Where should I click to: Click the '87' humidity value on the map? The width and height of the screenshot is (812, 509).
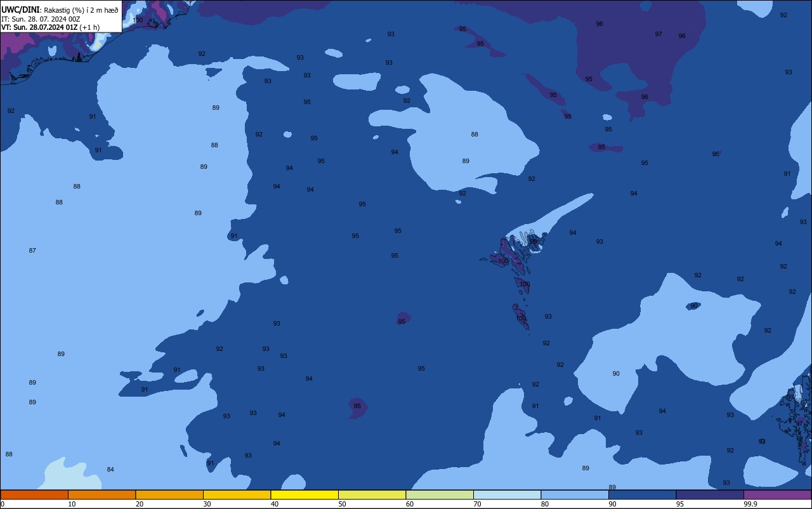coord(32,251)
